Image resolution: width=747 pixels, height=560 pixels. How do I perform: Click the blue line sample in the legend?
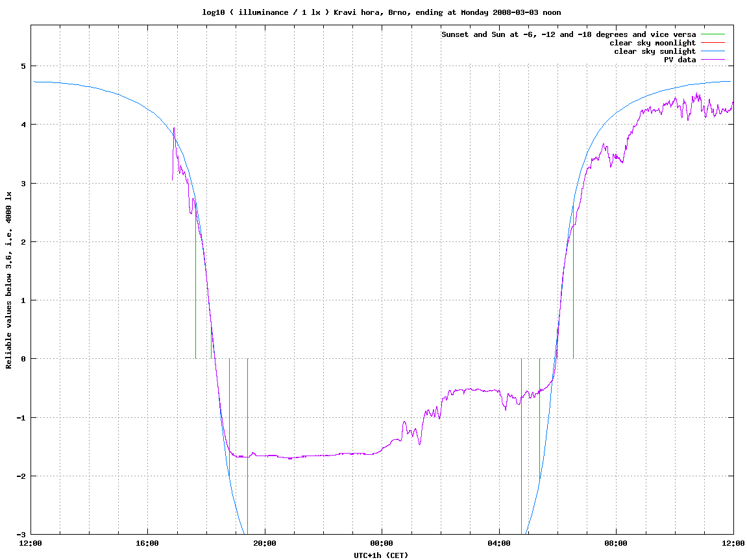[x=712, y=51]
